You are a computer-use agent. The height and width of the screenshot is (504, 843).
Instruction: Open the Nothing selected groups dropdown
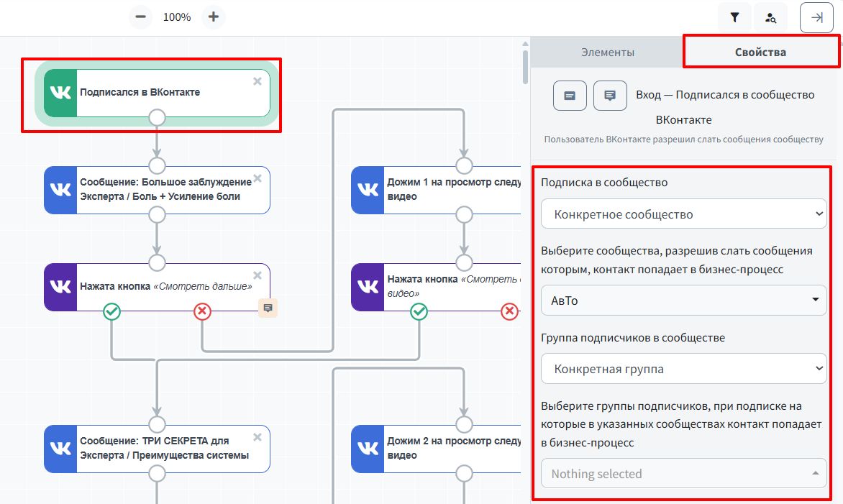click(684, 473)
